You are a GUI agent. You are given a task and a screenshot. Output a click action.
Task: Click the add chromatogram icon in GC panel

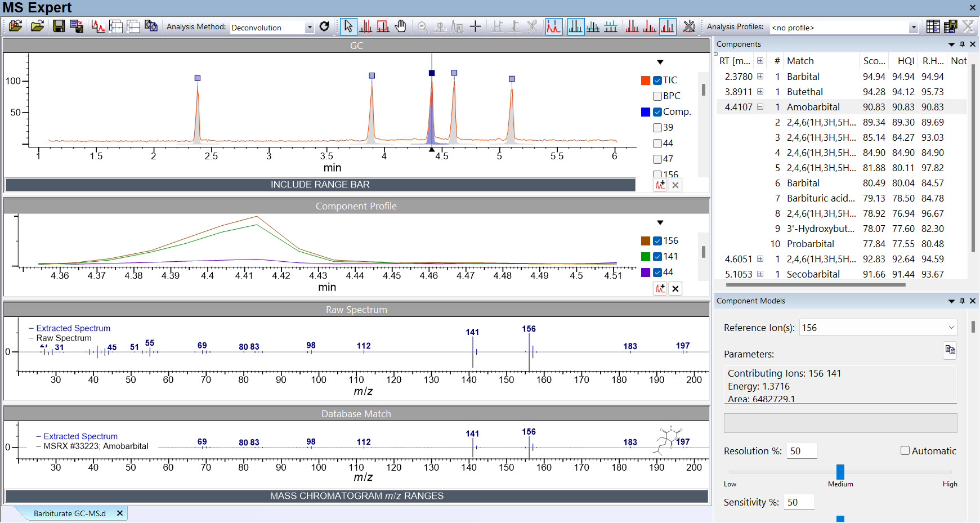tap(660, 185)
